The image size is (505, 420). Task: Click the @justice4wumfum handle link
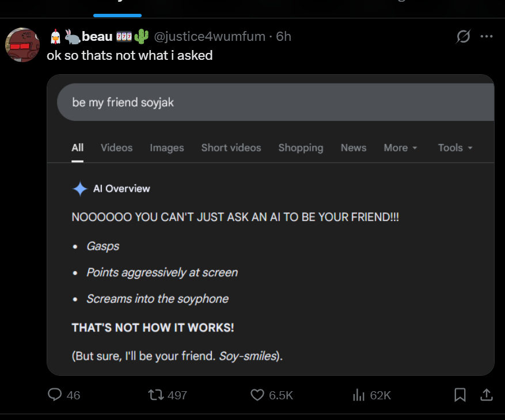210,37
